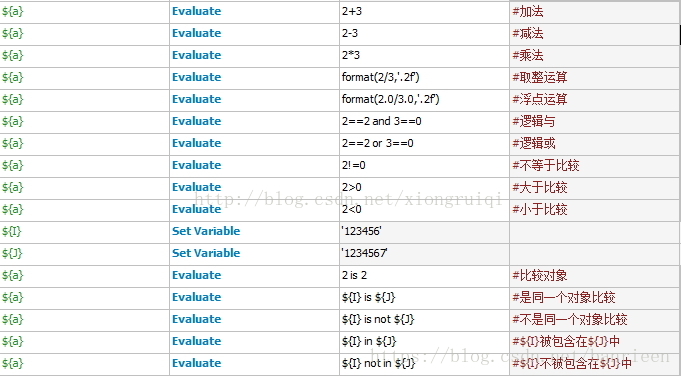
Task: Click the '2==2 and 3==0' cell
Action: [424, 122]
